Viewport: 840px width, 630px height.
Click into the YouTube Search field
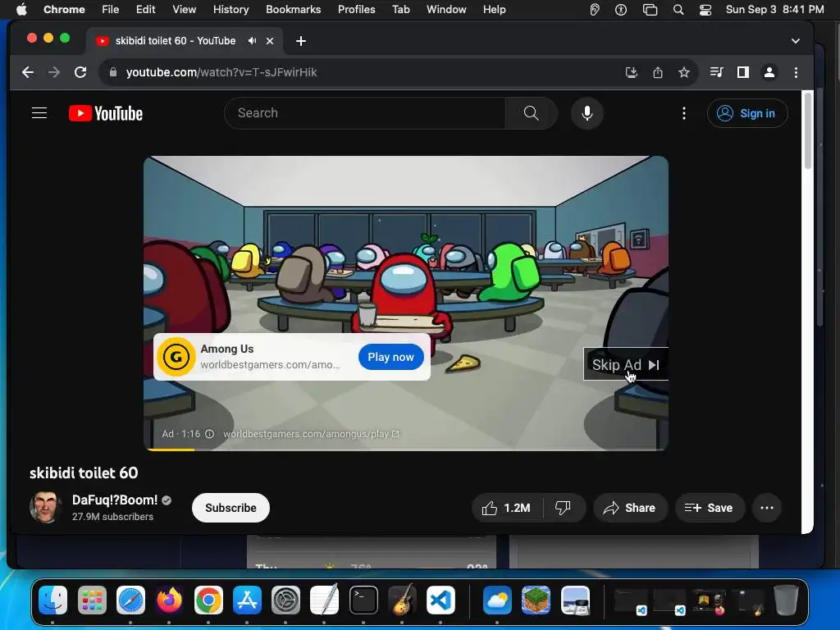tap(365, 113)
